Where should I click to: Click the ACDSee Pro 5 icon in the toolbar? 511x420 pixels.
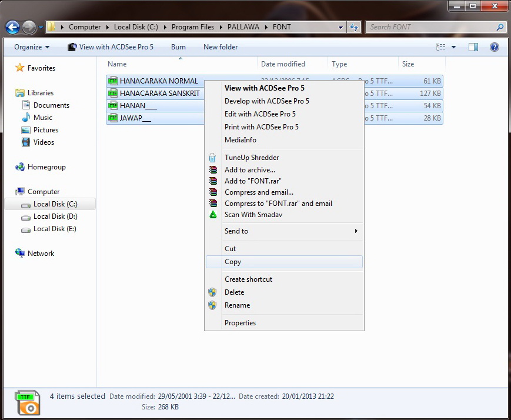pos(72,46)
